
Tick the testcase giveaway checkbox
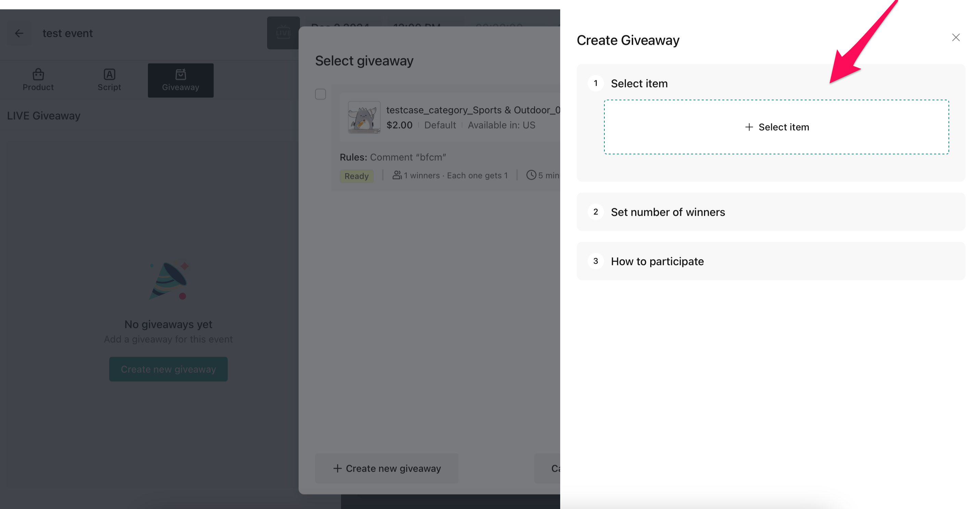point(320,94)
